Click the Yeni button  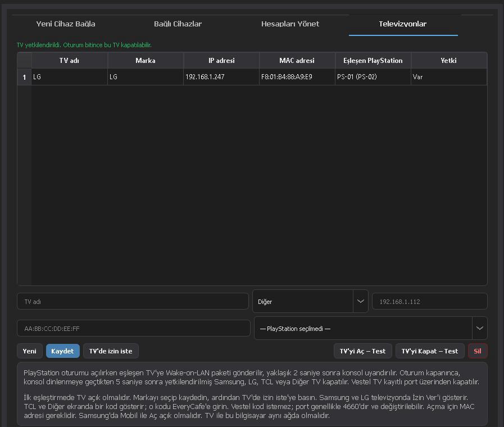(x=30, y=351)
